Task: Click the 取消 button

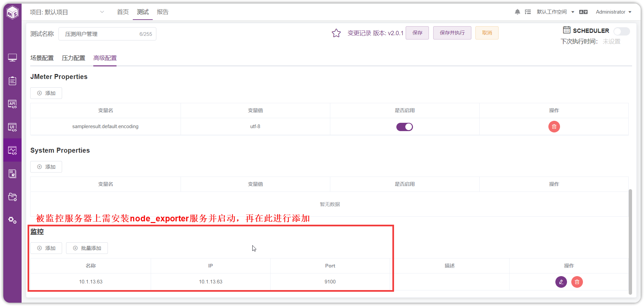Action: [x=487, y=33]
